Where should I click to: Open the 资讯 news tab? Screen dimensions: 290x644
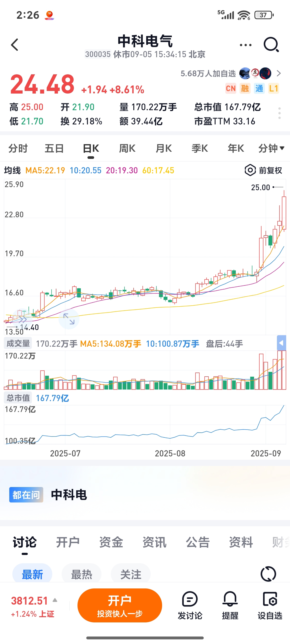pos(154,542)
